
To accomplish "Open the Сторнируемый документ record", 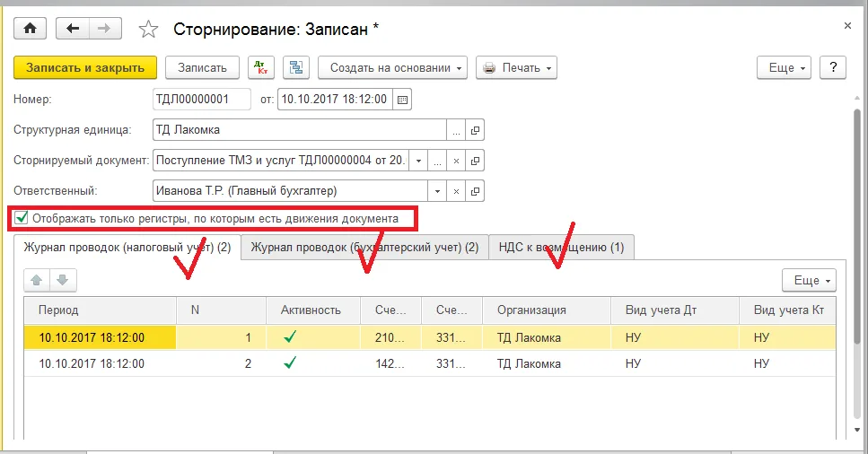I will (x=475, y=162).
